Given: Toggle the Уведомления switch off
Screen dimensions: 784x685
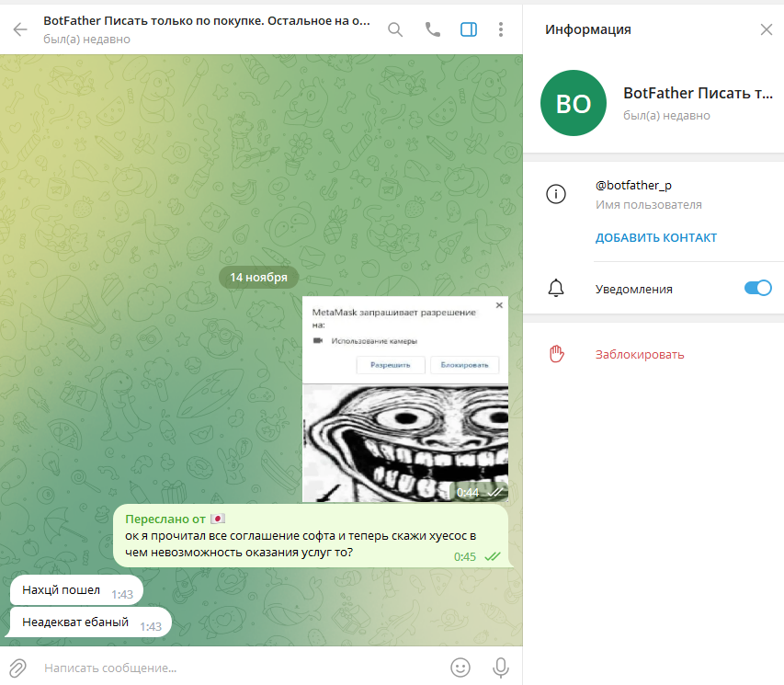Looking at the screenshot, I should point(757,288).
